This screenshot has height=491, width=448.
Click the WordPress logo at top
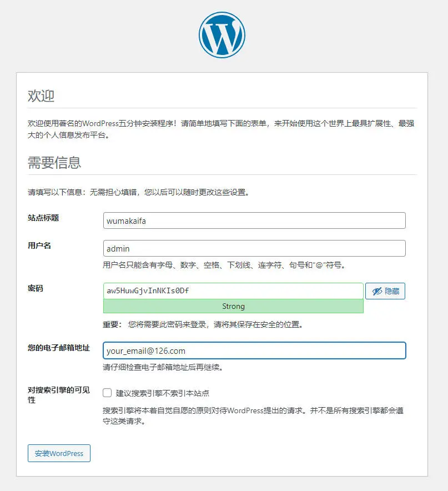pos(222,35)
